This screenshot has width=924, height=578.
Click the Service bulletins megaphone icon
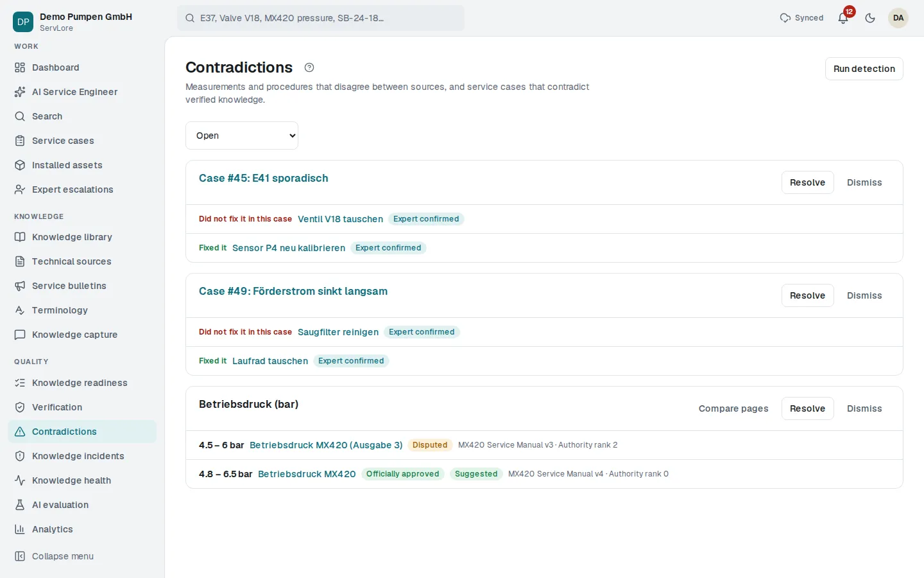20,286
